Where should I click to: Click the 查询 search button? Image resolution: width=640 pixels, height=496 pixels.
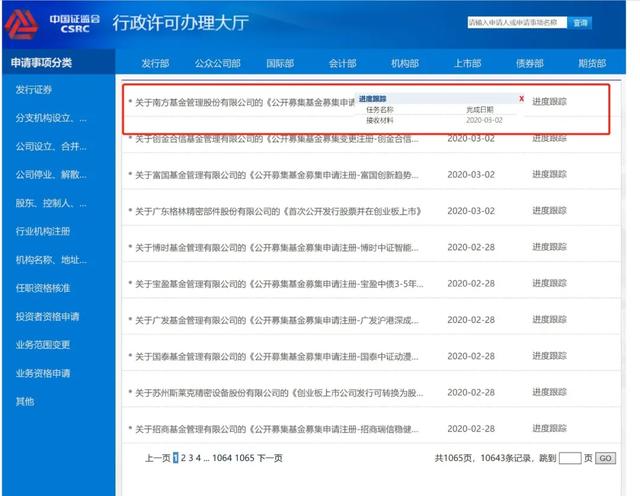580,22
